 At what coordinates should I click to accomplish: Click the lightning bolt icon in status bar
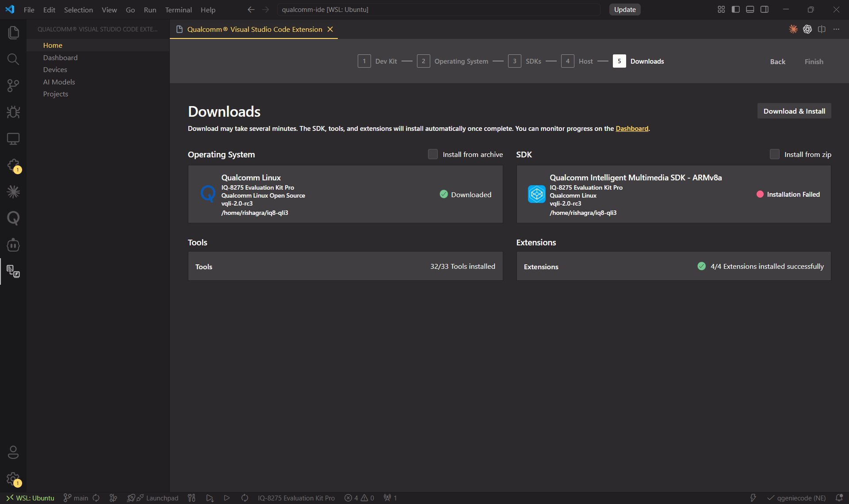click(x=753, y=498)
